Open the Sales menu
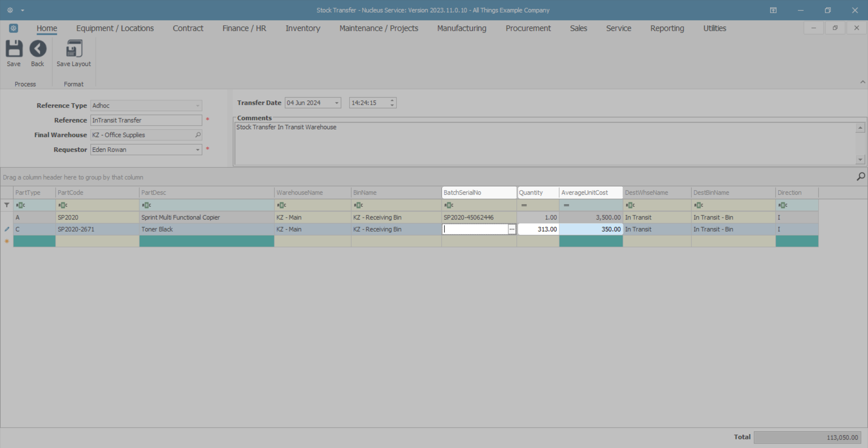868x448 pixels. pyautogui.click(x=578, y=28)
